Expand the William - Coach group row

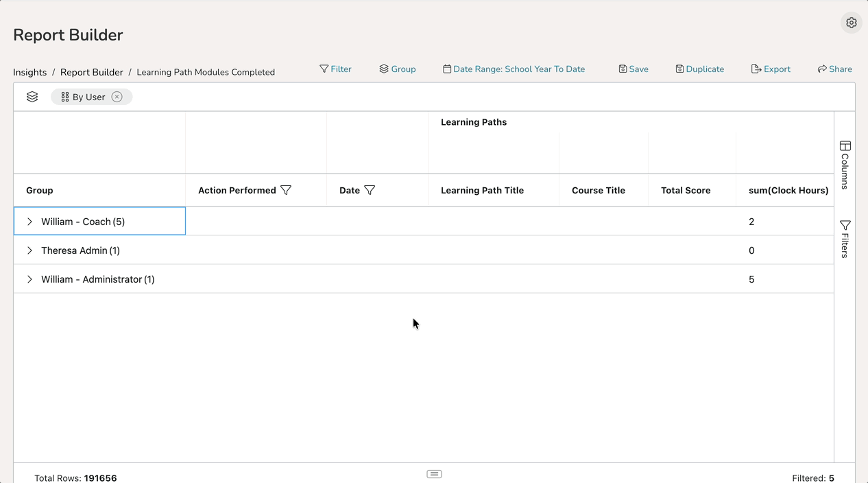[29, 222]
